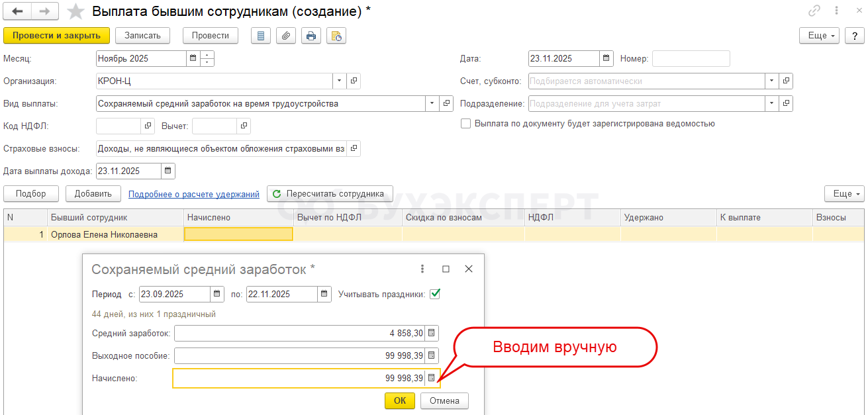This screenshot has width=868, height=415.
Task: Adjust the month with the Месяц stepper arrows
Action: coord(207,58)
